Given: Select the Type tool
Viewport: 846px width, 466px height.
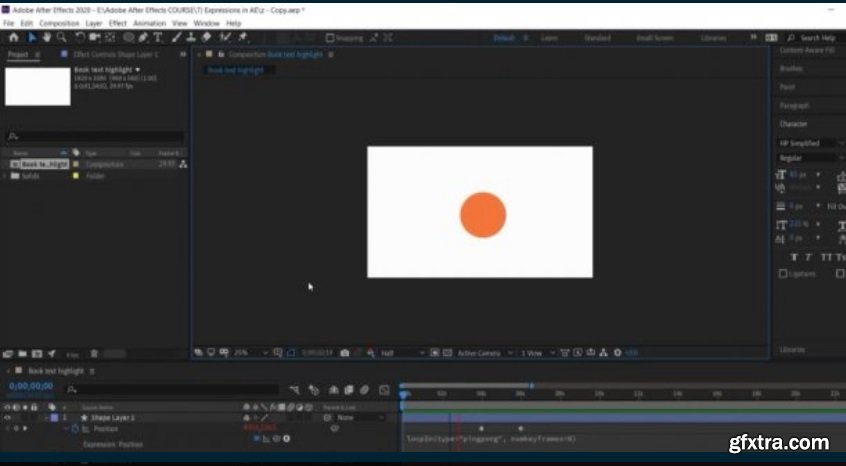Looking at the screenshot, I should pos(158,38).
